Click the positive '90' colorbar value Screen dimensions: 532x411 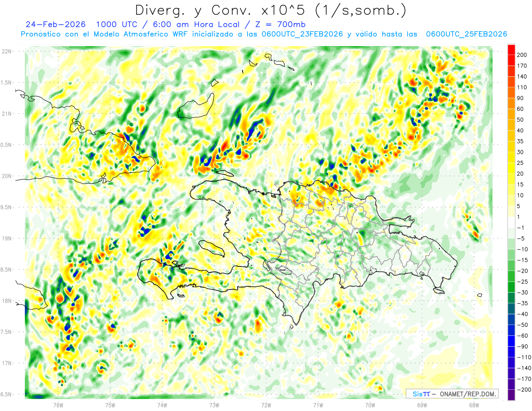[521, 98]
